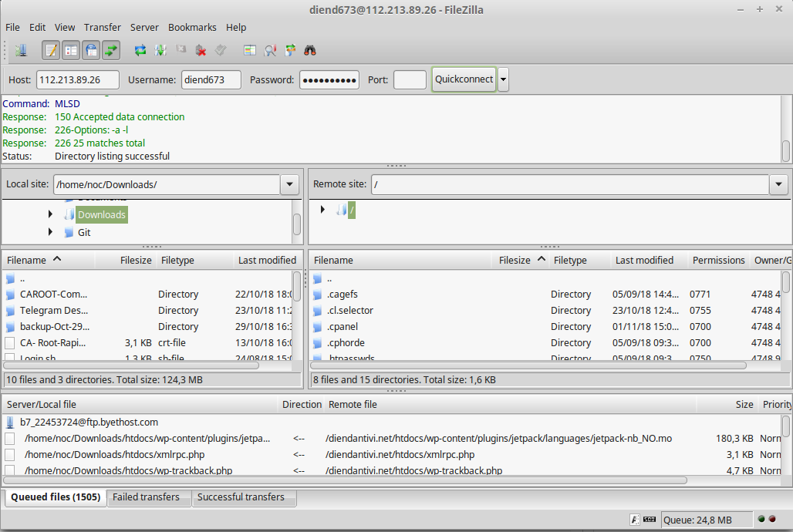
Task: Select the .cphorde remote directory
Action: (x=545, y=343)
